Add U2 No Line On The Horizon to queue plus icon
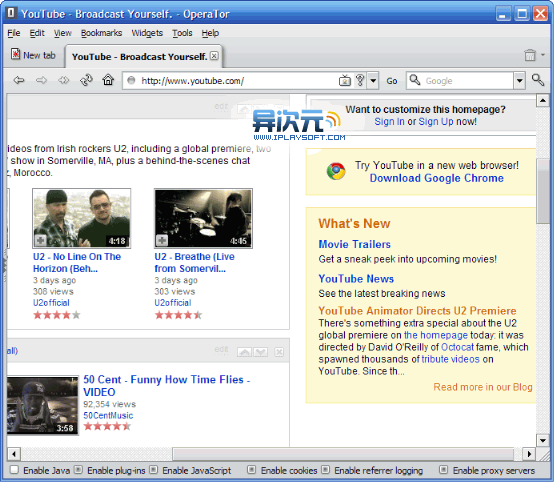The width and height of the screenshot is (555, 483). coord(40,241)
